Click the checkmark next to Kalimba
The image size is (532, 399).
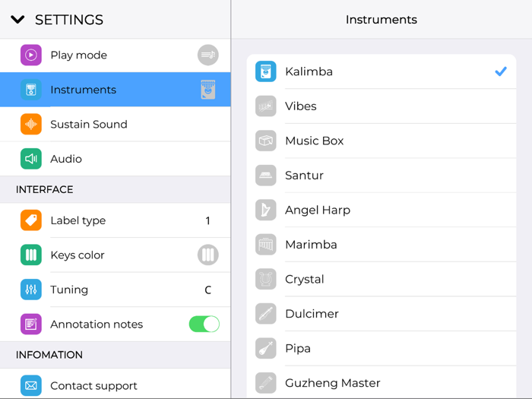(x=501, y=71)
